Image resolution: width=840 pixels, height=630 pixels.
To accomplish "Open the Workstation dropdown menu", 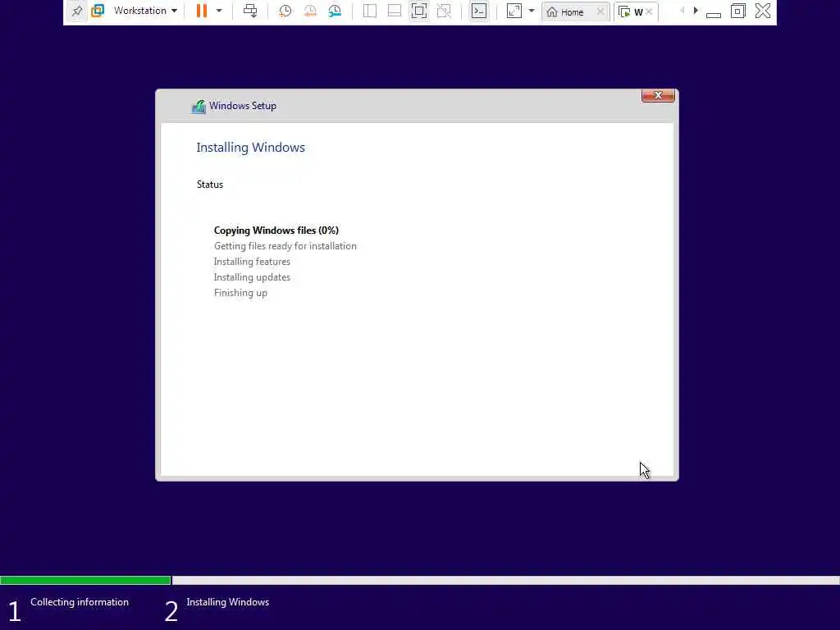I will click(x=145, y=11).
